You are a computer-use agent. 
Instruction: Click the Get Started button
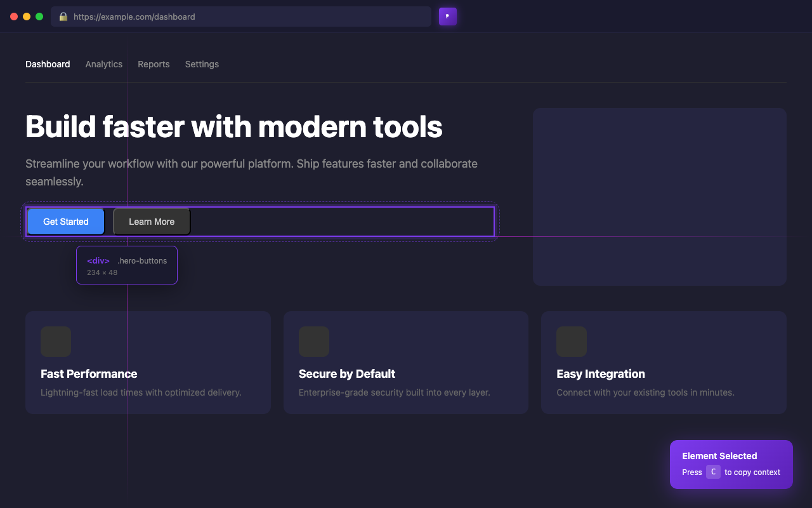66,222
